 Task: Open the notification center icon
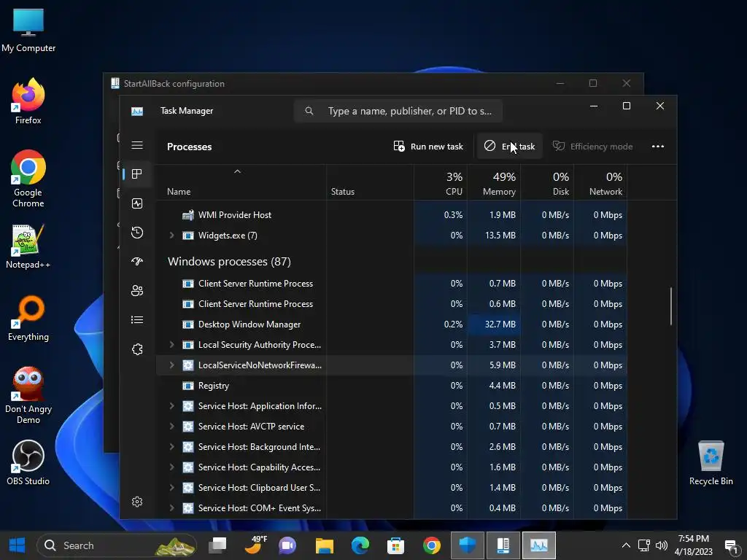731,546
